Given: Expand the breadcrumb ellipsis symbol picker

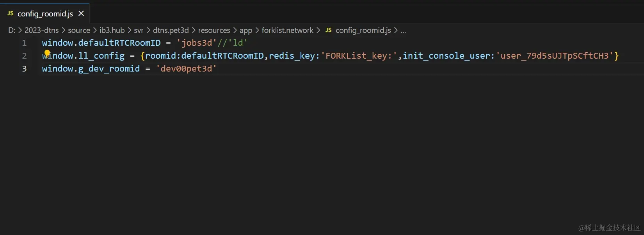Looking at the screenshot, I should [403, 30].
